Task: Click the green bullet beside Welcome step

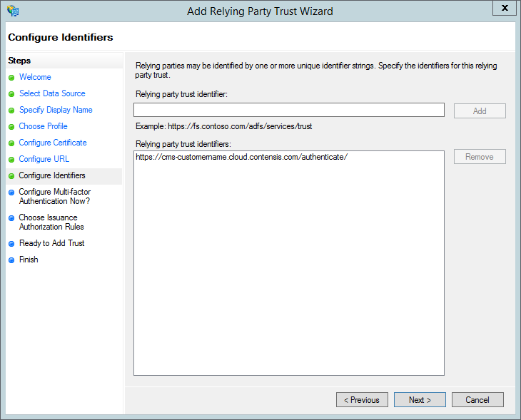Action: (11, 78)
